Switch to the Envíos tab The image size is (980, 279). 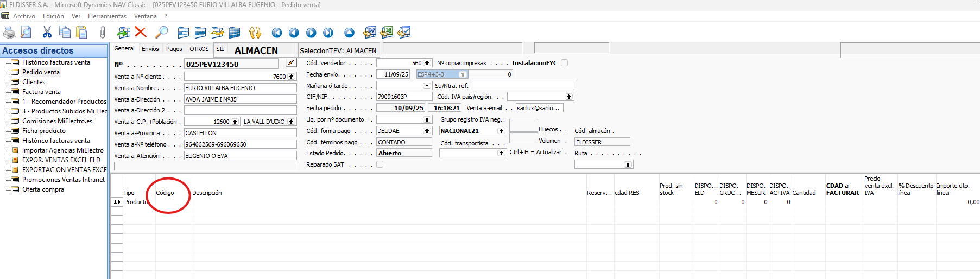[150, 49]
